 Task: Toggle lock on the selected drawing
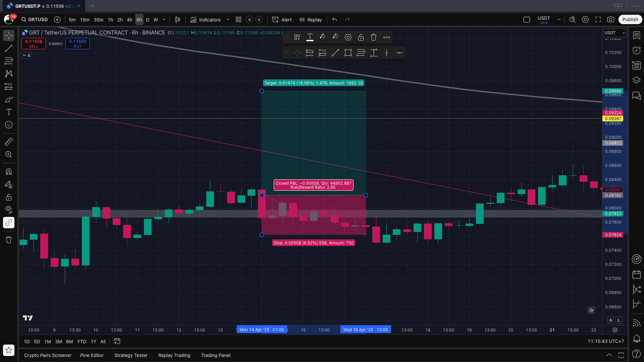point(361,37)
